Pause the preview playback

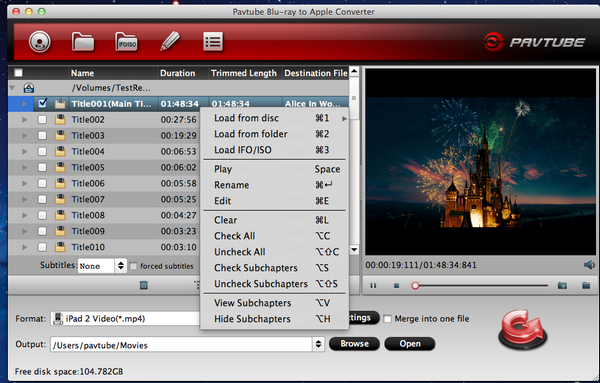pos(373,285)
